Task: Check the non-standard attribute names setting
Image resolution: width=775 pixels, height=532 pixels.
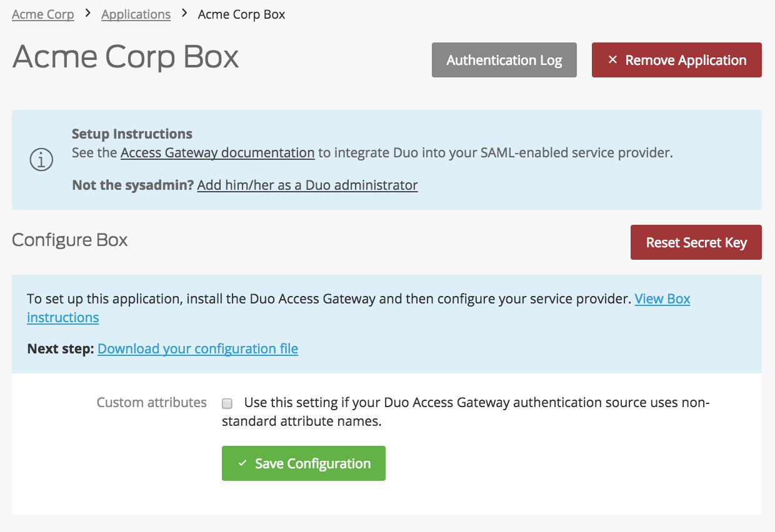Action: (227, 403)
